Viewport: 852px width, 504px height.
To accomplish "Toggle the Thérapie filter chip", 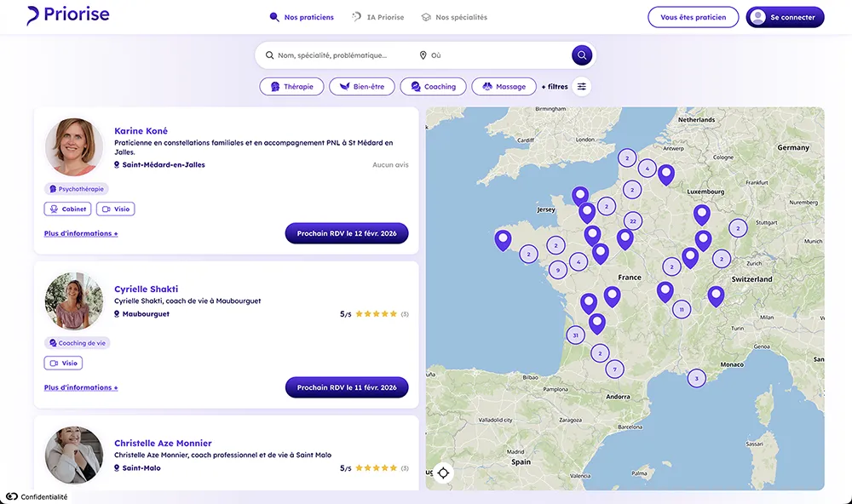I will point(291,86).
